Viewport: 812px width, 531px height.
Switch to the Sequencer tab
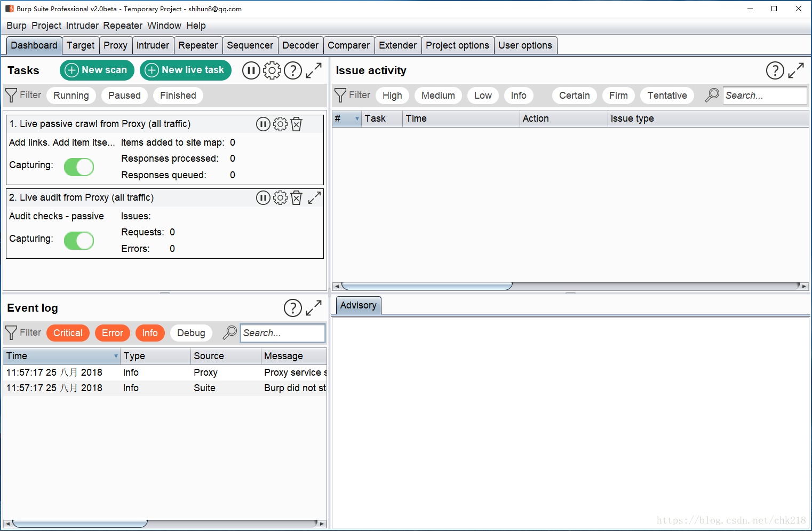click(x=250, y=45)
